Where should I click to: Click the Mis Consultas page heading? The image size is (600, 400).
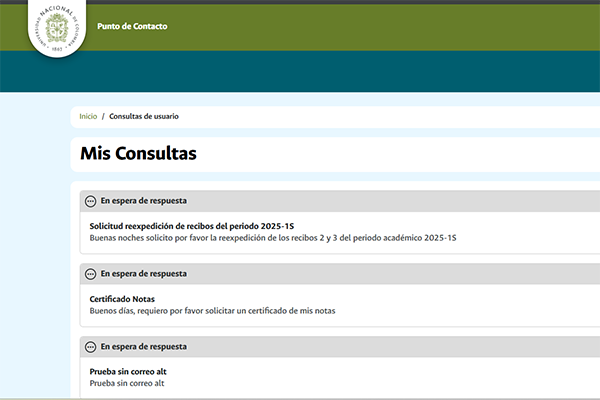coord(138,153)
